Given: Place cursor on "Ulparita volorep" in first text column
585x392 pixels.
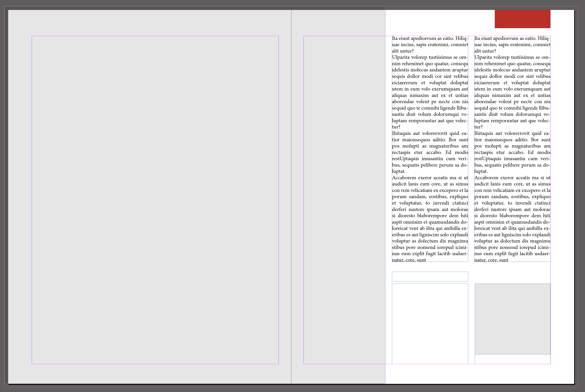Looking at the screenshot, I should pyautogui.click(x=409, y=57).
